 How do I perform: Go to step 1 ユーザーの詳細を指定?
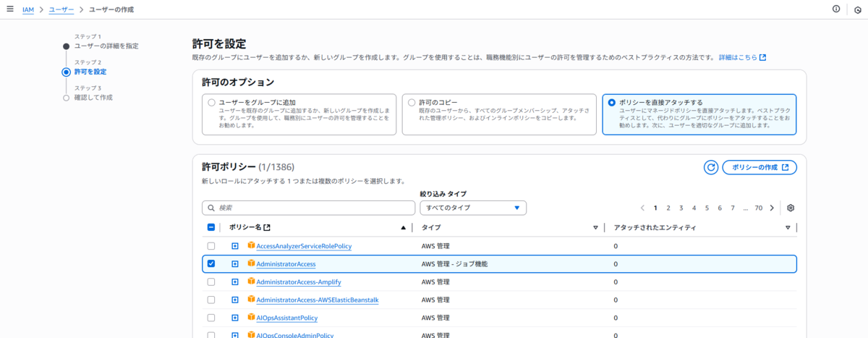point(106,46)
